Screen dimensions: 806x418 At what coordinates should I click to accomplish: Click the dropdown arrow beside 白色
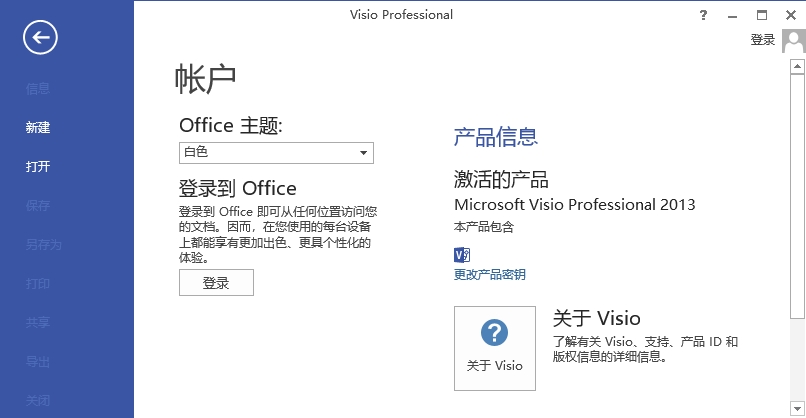tap(364, 153)
